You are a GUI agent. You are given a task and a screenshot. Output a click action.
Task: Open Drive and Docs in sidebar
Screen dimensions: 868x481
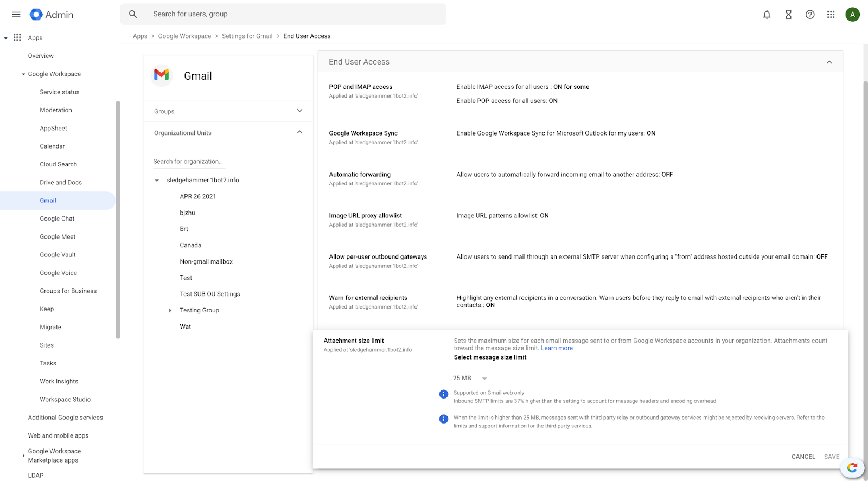coord(61,182)
